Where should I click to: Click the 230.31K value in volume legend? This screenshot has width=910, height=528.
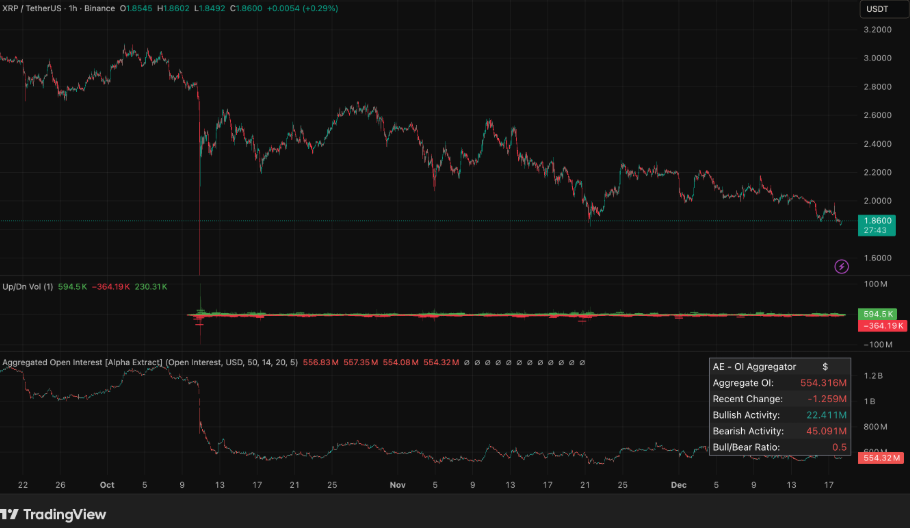pos(150,287)
